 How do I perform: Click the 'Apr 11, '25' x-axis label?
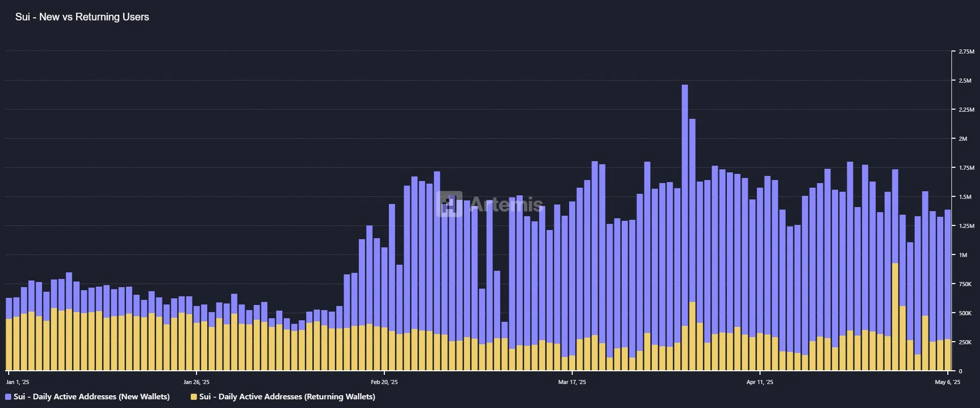pos(760,382)
